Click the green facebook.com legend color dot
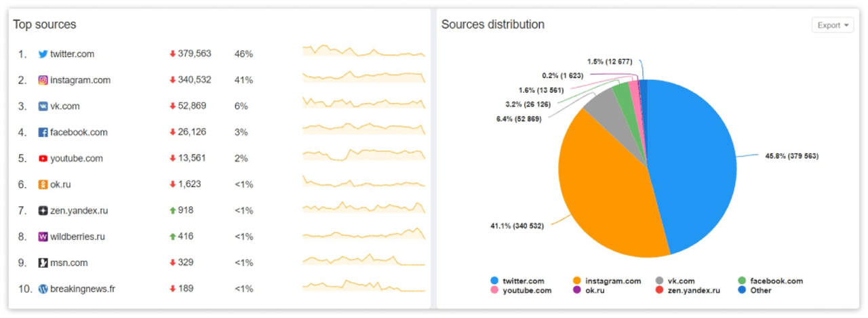The height and width of the screenshot is (318, 868). (742, 281)
